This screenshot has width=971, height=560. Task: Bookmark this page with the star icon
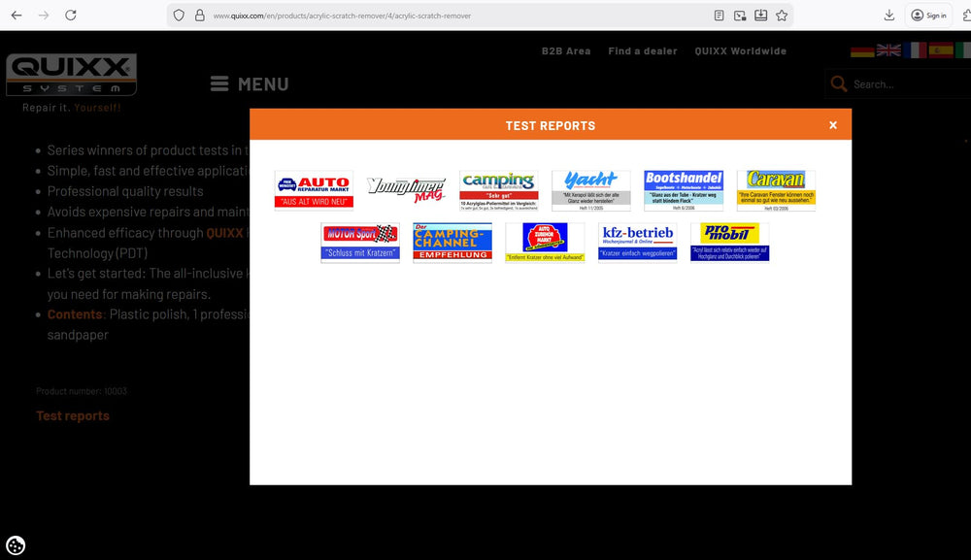click(782, 16)
